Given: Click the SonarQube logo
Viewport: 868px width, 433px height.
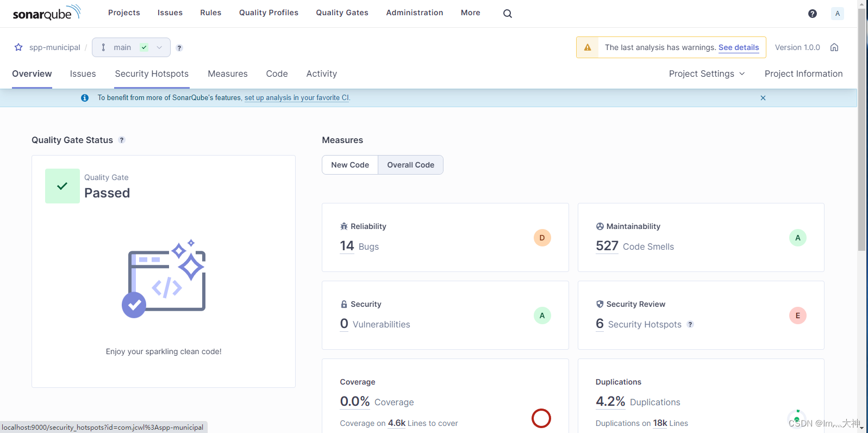Looking at the screenshot, I should [47, 13].
